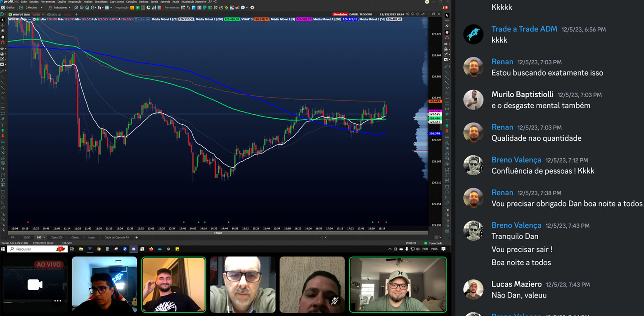Open the search magnifier beside Atualização Disponível
The height and width of the screenshot is (316, 644).
point(210,2)
